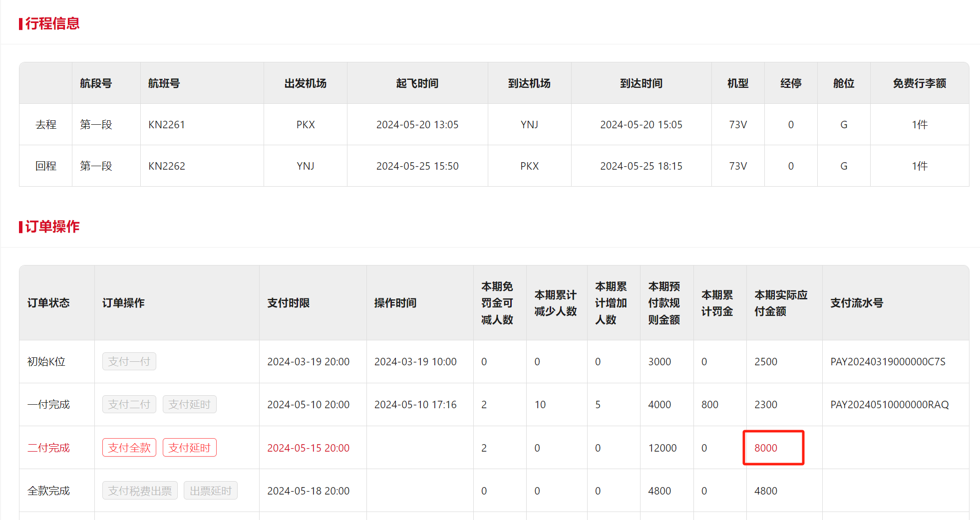Image resolution: width=980 pixels, height=520 pixels.
Task: Click the highlighted 8000 amount cell
Action: tap(766, 448)
